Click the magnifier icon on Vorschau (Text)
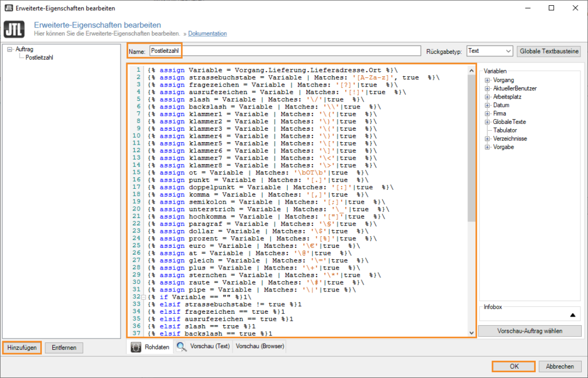Viewport: 588px width, 378px height. click(179, 346)
